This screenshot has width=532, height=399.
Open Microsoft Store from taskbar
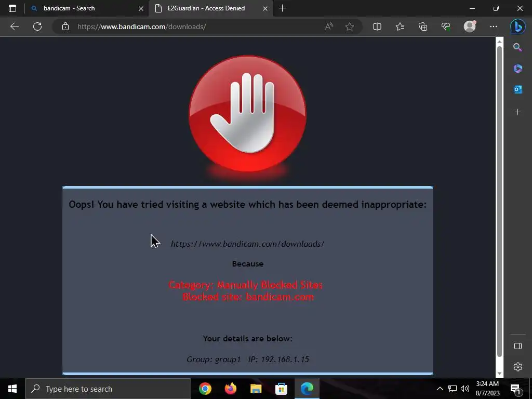pos(281,389)
